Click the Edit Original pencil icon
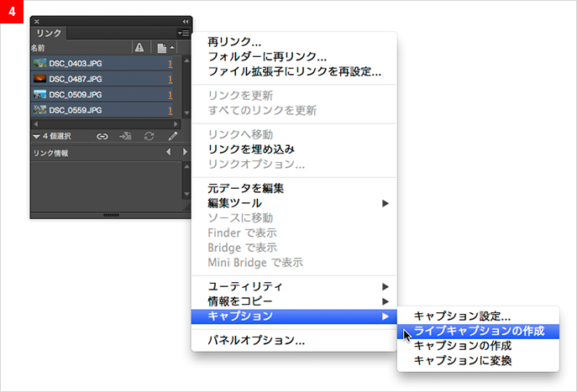Screen dimensions: 577x392 pos(173,135)
